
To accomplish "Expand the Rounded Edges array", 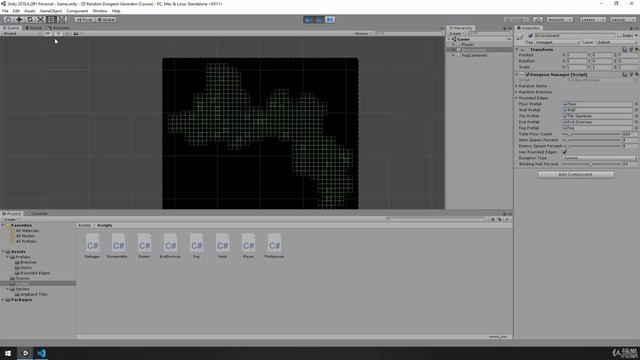I will point(516,98).
